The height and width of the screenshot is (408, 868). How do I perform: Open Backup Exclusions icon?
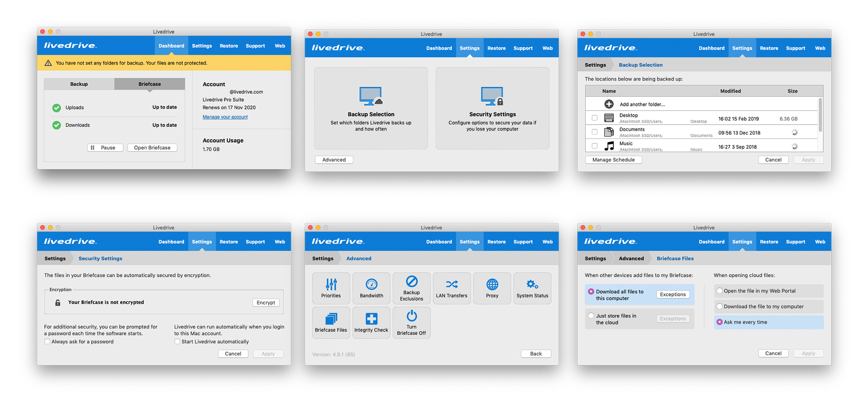(411, 288)
